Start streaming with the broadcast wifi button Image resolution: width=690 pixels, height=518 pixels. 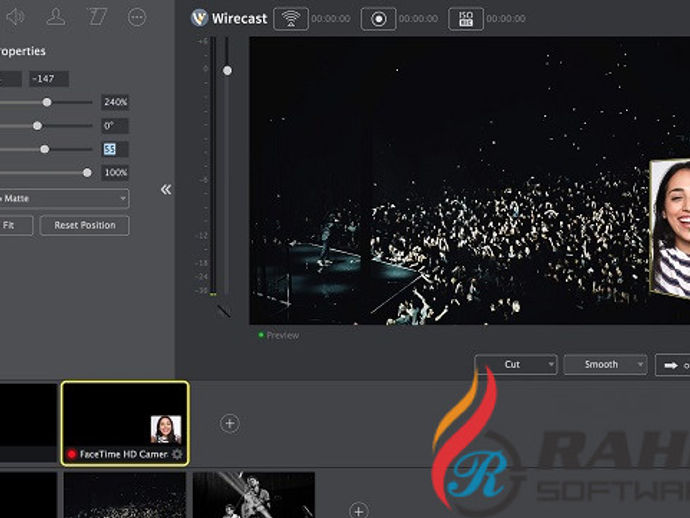(291, 19)
